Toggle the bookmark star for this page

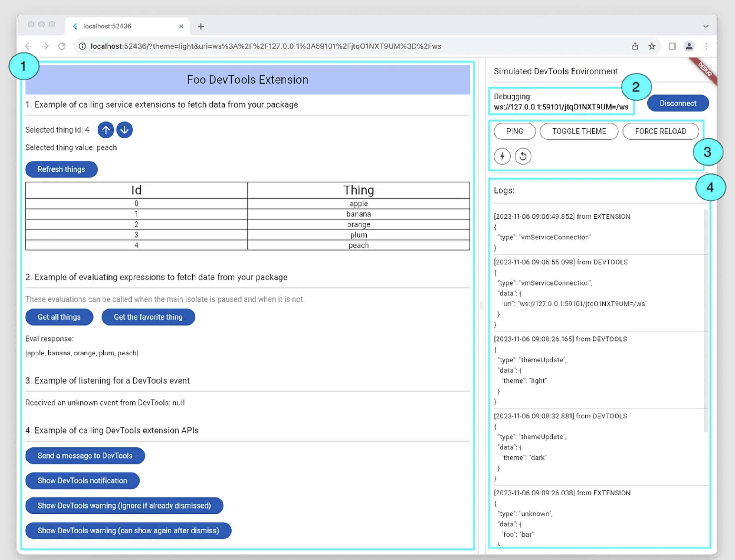click(652, 46)
